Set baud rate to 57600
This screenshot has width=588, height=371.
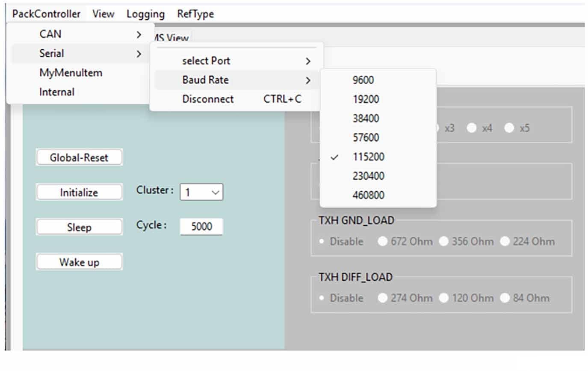point(378,138)
